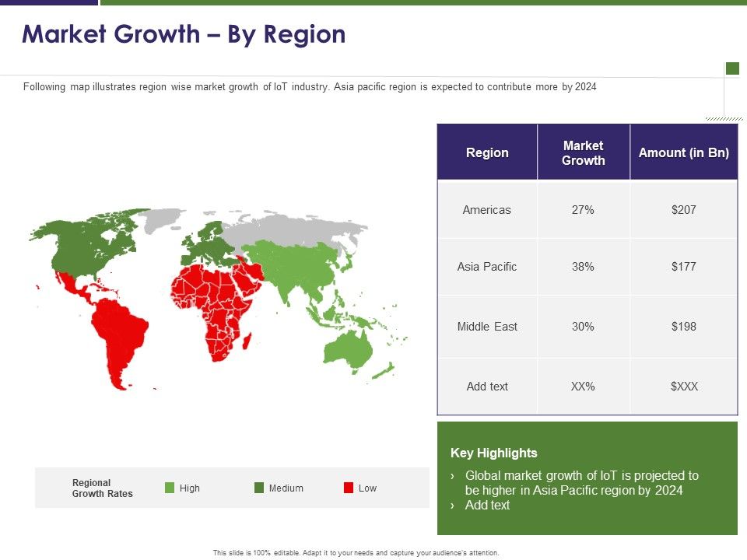Select the 'Key Highlights' heading
The image size is (747, 560).
coord(493,453)
